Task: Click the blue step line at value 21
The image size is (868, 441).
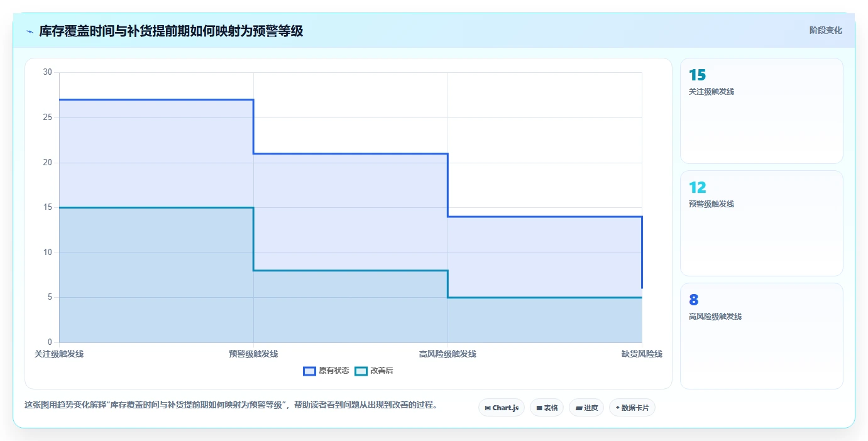Action: pos(351,153)
